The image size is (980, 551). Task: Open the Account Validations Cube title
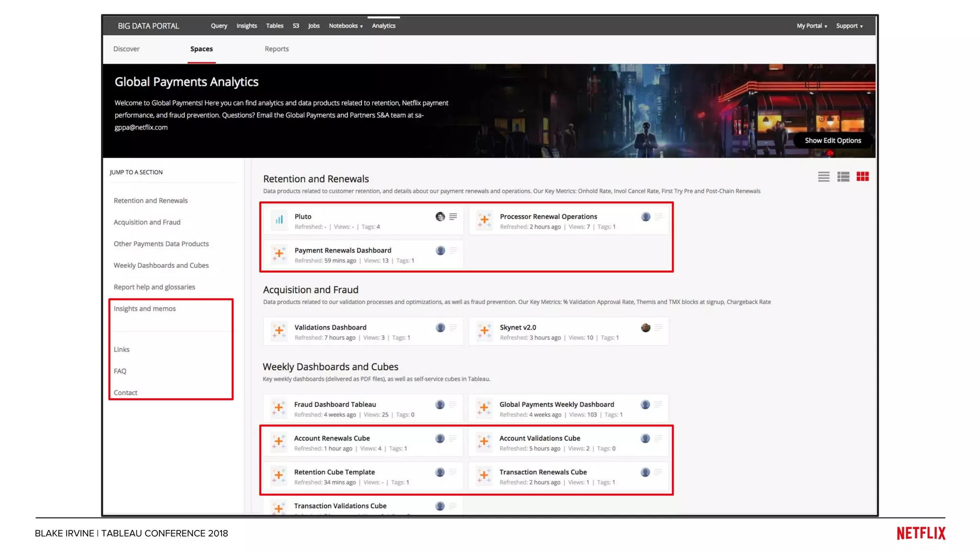pyautogui.click(x=540, y=439)
